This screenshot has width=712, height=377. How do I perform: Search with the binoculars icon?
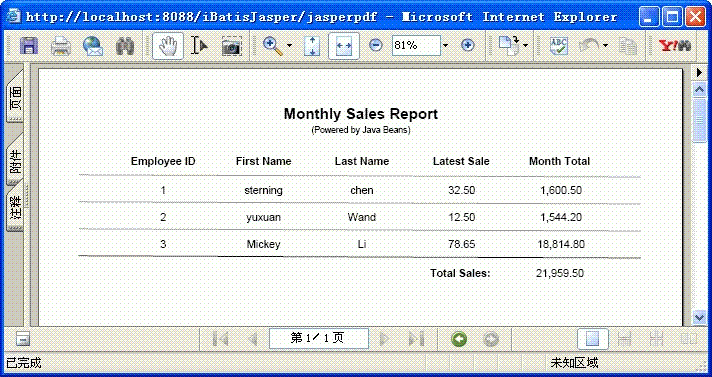(124, 46)
